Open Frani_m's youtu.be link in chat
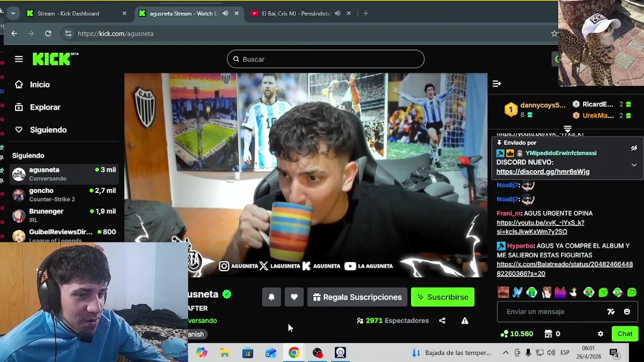The image size is (644, 362). 540,227
